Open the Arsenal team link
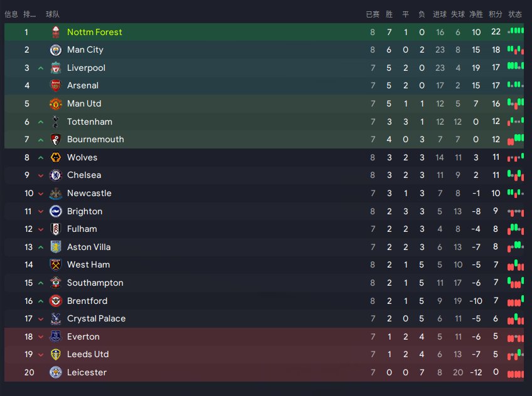This screenshot has width=532, height=396. (83, 85)
